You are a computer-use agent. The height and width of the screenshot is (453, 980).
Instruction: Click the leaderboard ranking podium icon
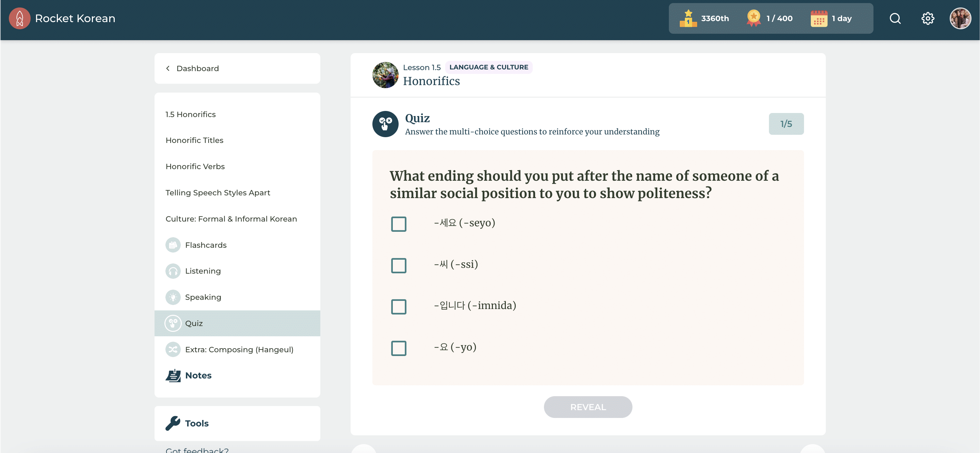coord(688,18)
